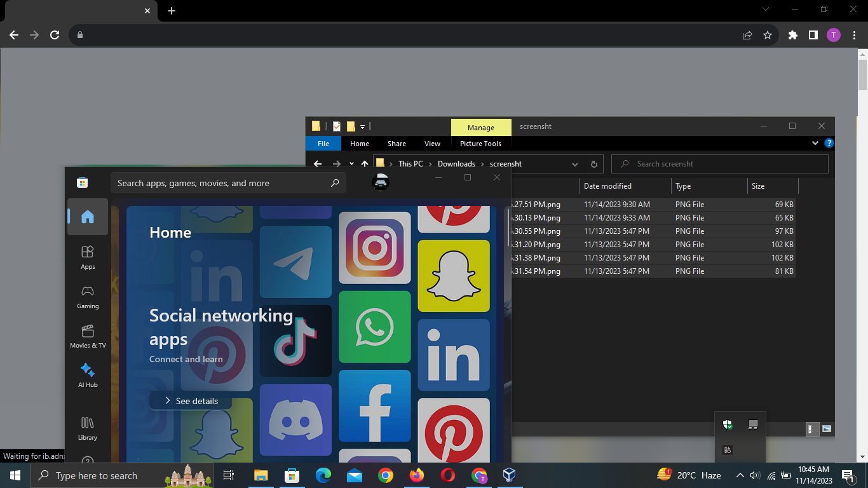Click the Instagram app tile
Viewport: 868px width, 488px height.
click(x=374, y=248)
